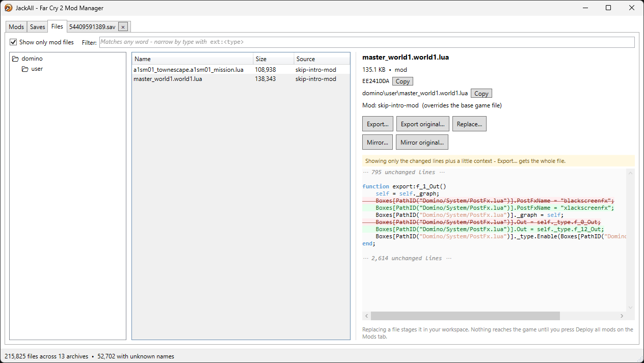Select the Files tab
This screenshot has height=363, width=644.
point(57,26)
